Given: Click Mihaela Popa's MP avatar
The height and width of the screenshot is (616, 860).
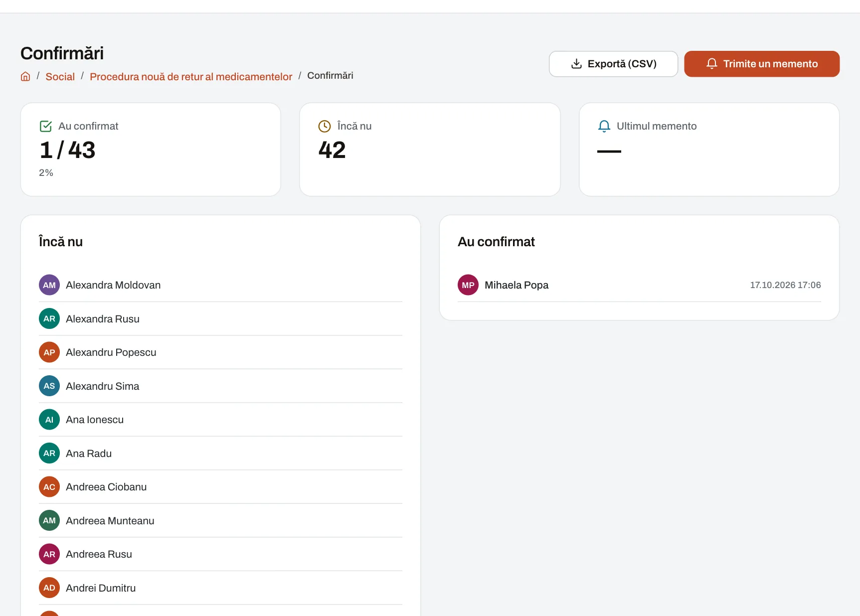Looking at the screenshot, I should click(x=468, y=285).
